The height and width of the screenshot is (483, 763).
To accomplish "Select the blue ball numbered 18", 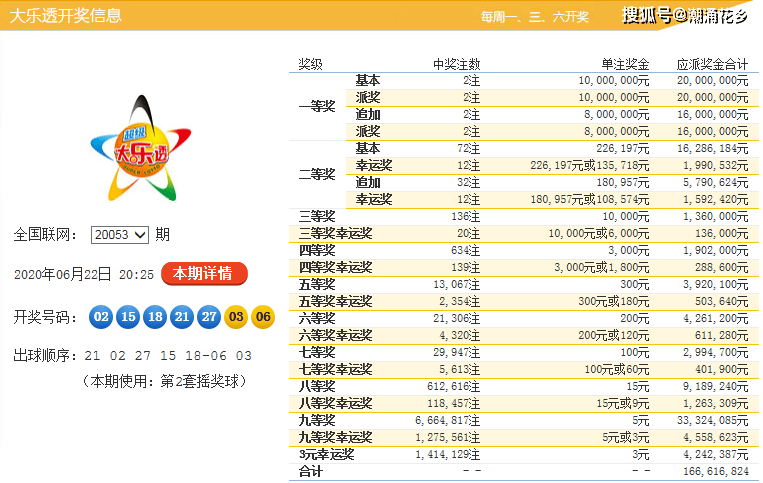I will [154, 317].
